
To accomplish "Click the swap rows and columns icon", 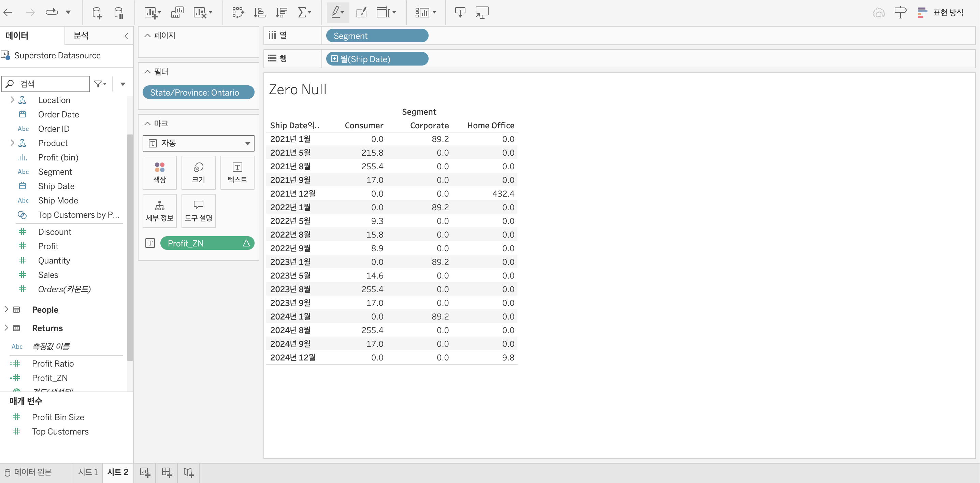I will pos(238,13).
